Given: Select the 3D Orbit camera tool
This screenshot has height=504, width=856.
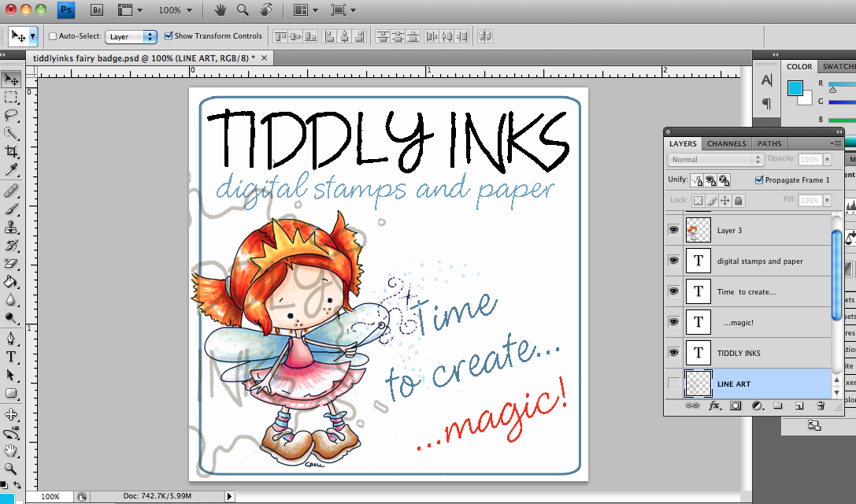Looking at the screenshot, I should tap(11, 434).
